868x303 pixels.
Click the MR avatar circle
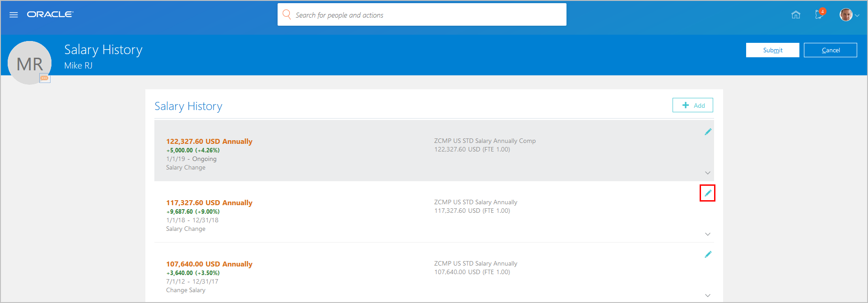tap(29, 62)
